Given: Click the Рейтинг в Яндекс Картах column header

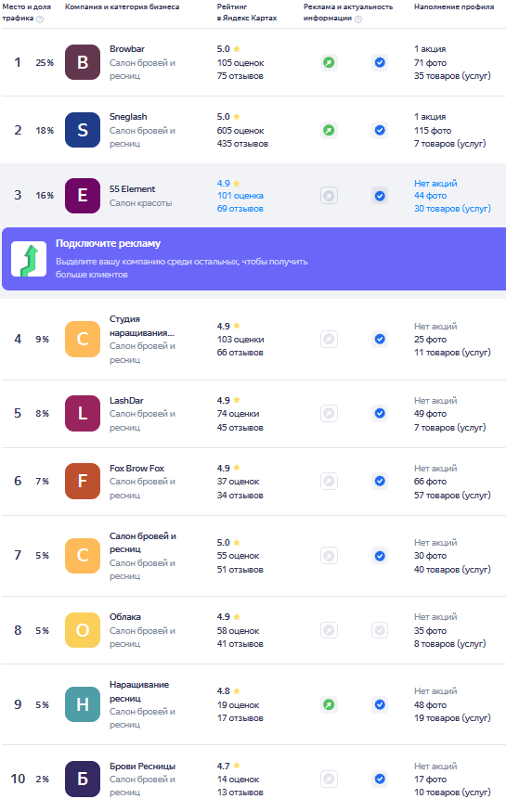Looking at the screenshot, I should pos(247,12).
